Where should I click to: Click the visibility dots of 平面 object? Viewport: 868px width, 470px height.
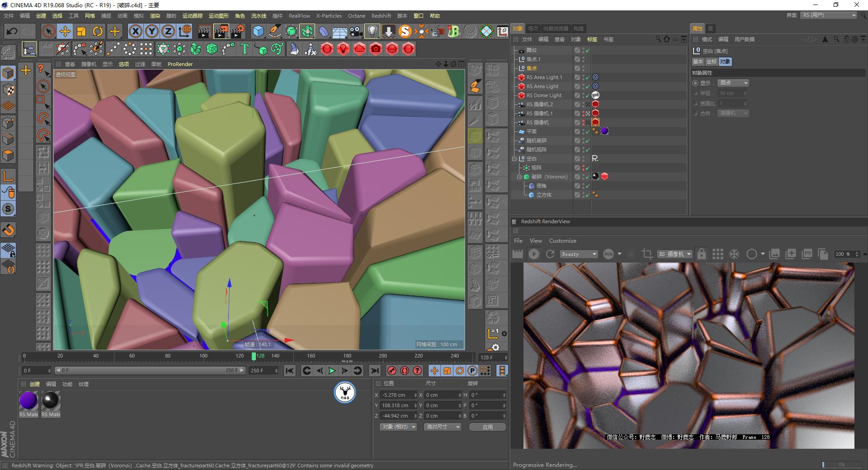pos(584,131)
